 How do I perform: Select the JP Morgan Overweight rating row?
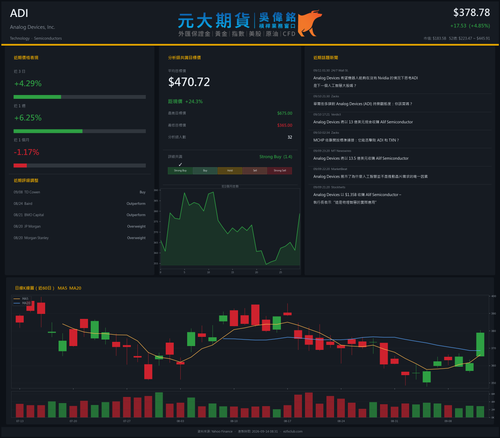pyautogui.click(x=80, y=226)
